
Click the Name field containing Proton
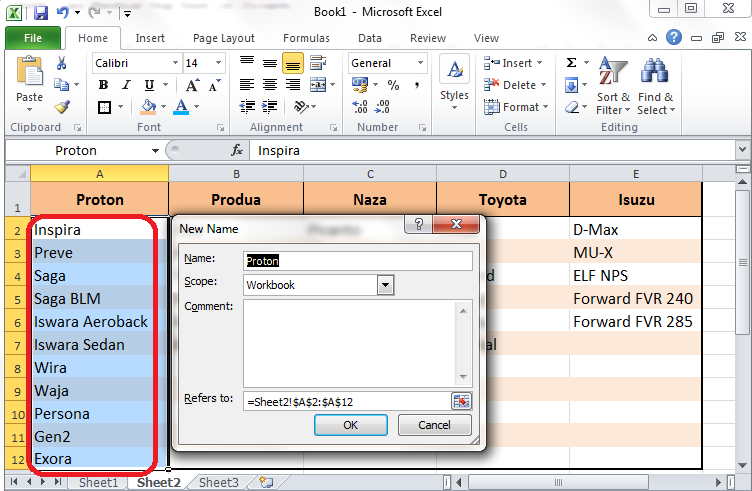358,261
